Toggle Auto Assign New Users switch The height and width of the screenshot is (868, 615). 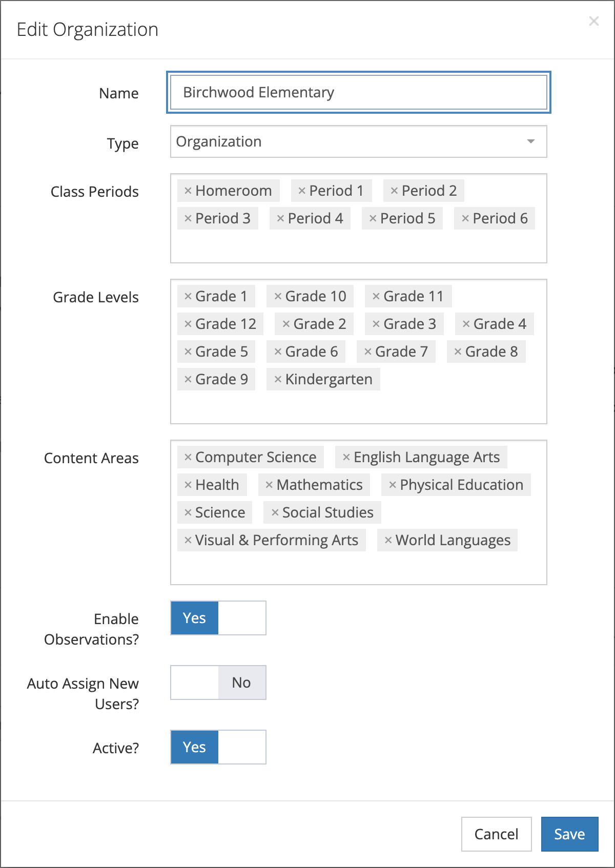tap(218, 683)
